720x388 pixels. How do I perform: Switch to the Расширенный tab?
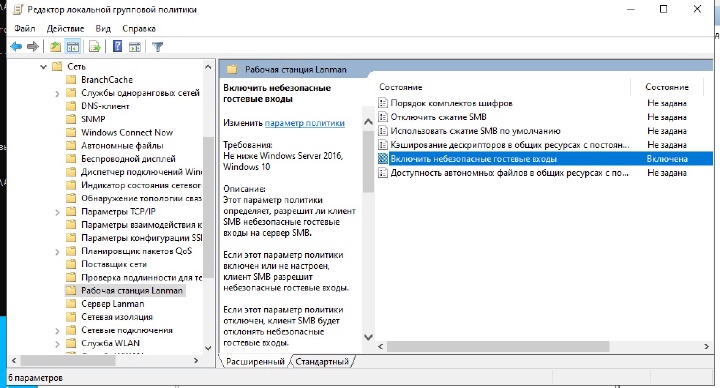point(255,362)
